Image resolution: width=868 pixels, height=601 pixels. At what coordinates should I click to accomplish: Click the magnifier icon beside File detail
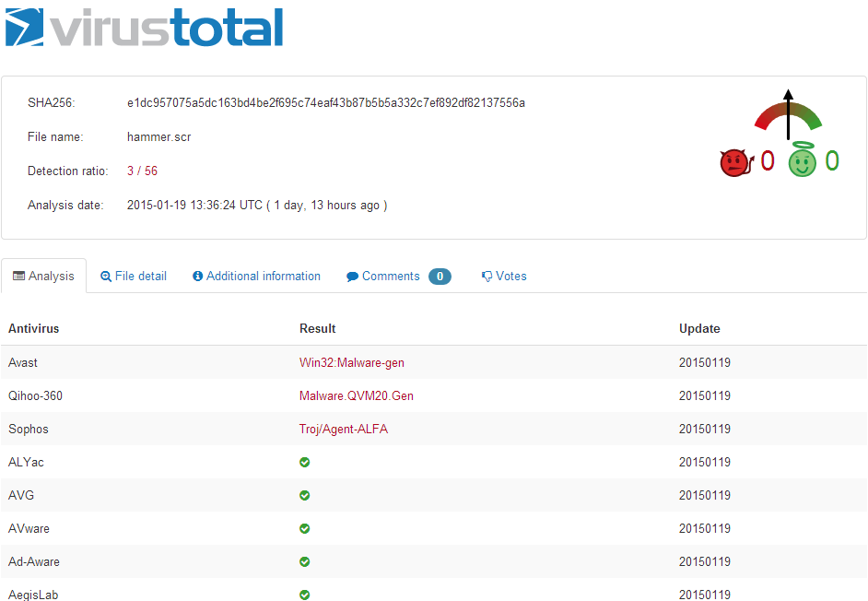(106, 277)
